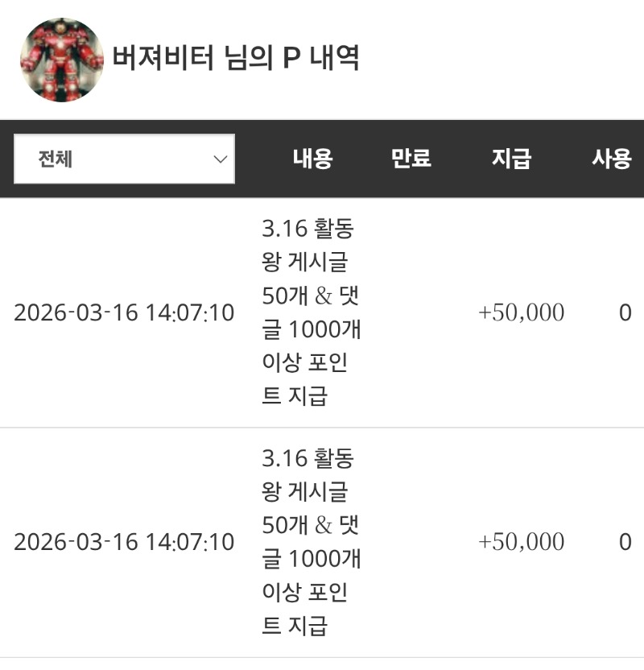This screenshot has width=644, height=670.
Task: Open the 전체 filter dropdown
Action: [x=124, y=159]
